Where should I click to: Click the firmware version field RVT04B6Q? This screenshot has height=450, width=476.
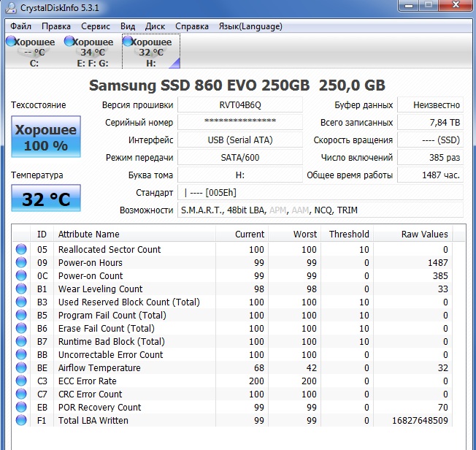tap(239, 105)
